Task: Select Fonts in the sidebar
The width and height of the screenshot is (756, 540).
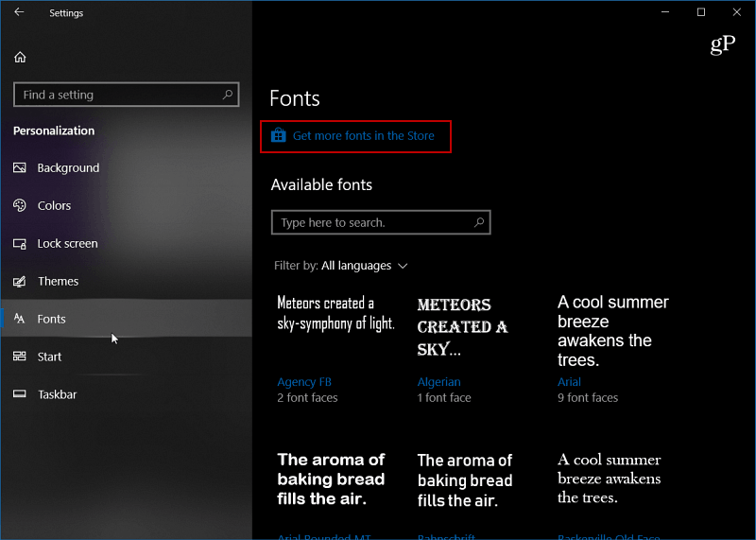Action: pyautogui.click(x=127, y=319)
